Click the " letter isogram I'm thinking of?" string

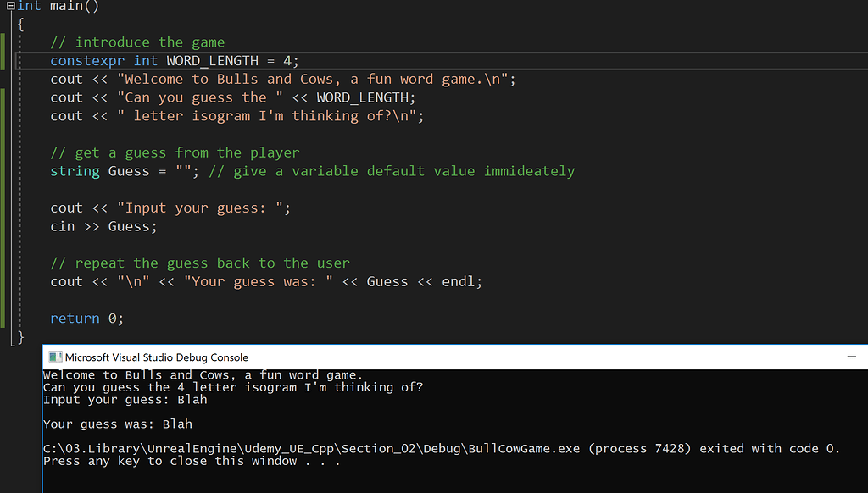(x=270, y=116)
